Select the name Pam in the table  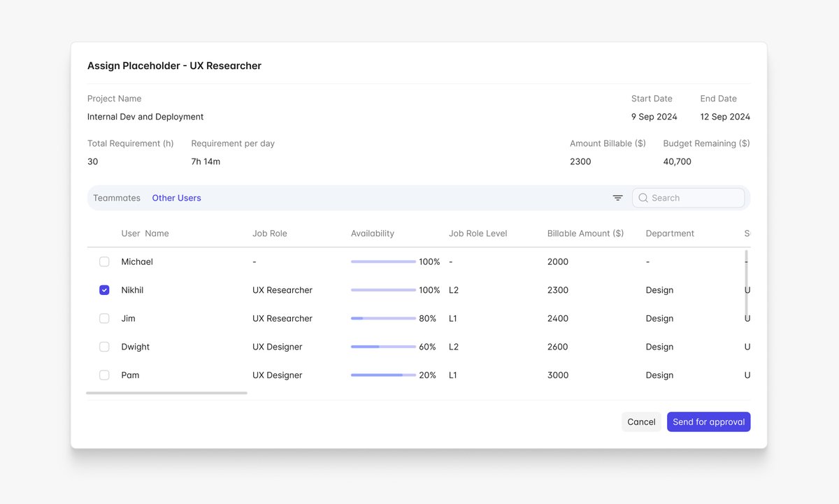(130, 375)
